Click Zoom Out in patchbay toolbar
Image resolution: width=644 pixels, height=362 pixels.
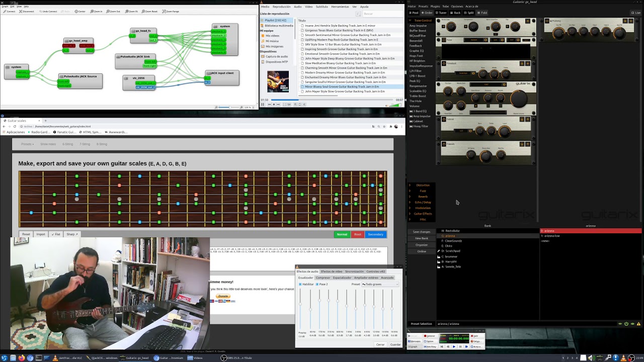click(x=114, y=11)
